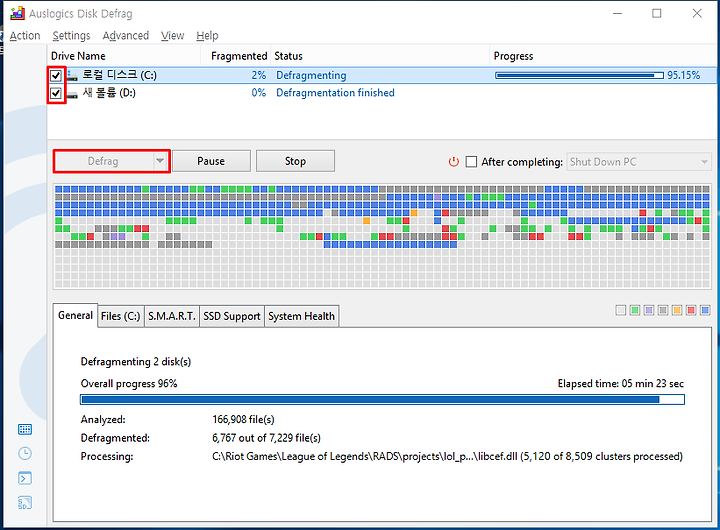Click the '6,767 out of 7,229 file(s)' value
The height and width of the screenshot is (530, 720).
tap(266, 438)
